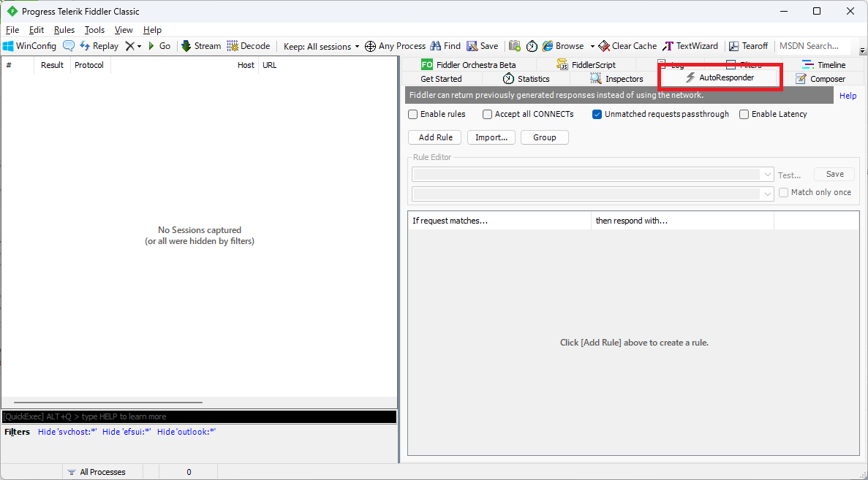This screenshot has width=868, height=480.
Task: Toggle the Enable Latency checkbox
Action: 744,115
